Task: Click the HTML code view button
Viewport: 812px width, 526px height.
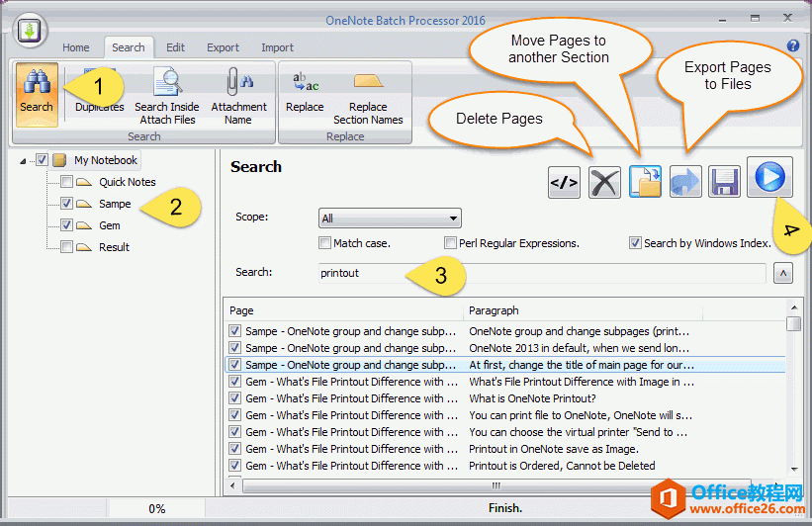Action: [x=564, y=182]
